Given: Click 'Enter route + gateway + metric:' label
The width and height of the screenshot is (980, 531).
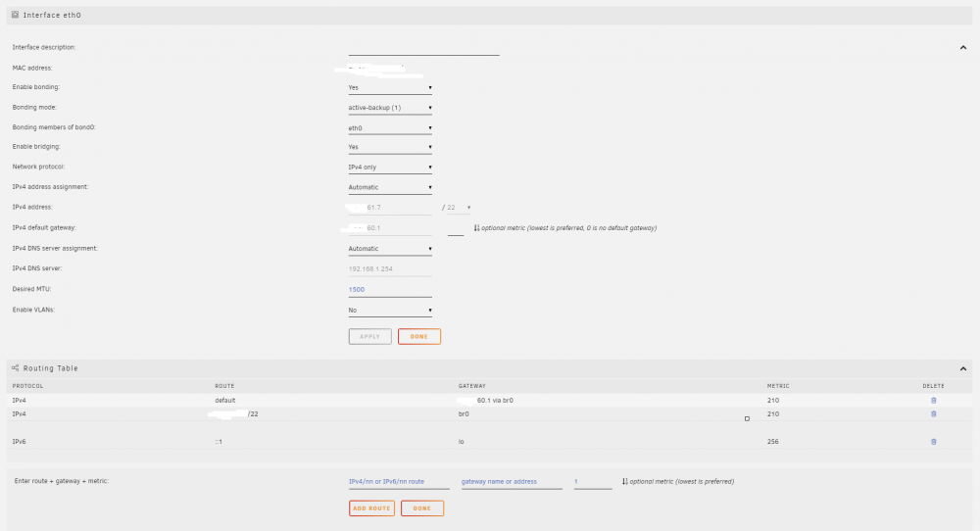Looking at the screenshot, I should point(61,481).
